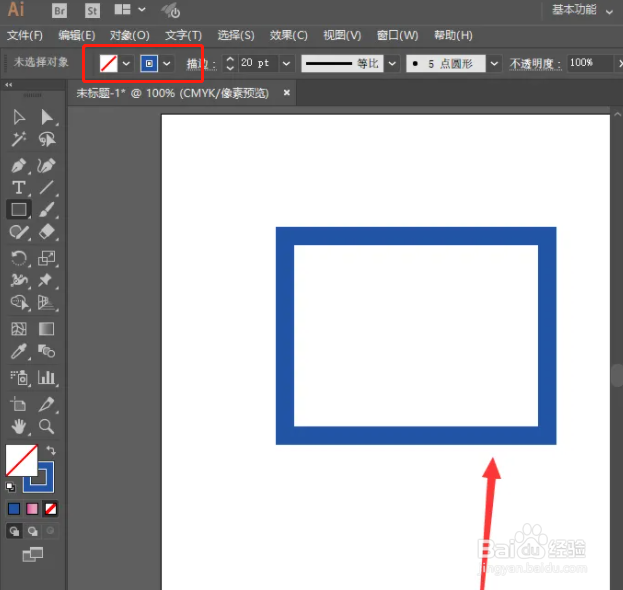This screenshot has width=623, height=590.
Task: Activate the Hand tool
Action: coord(19,427)
